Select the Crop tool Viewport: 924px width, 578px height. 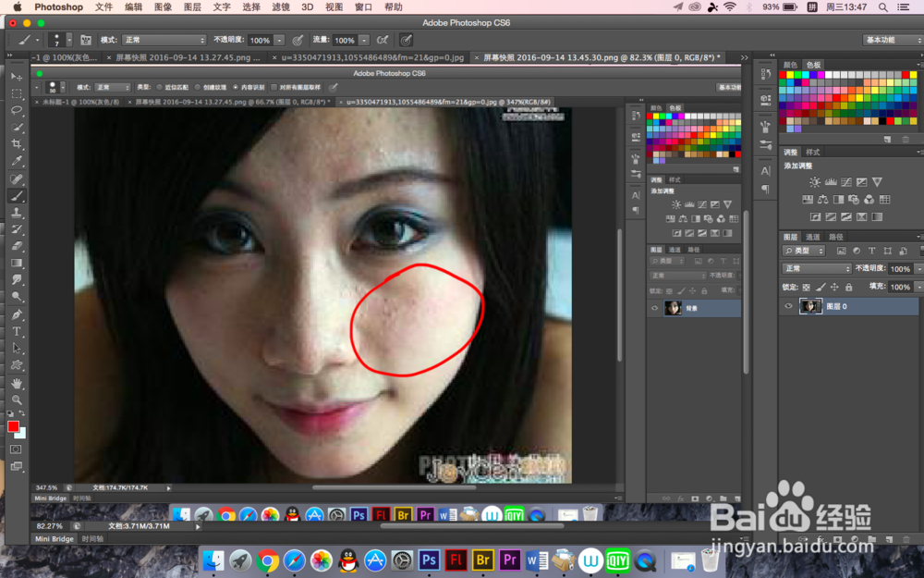click(17, 144)
